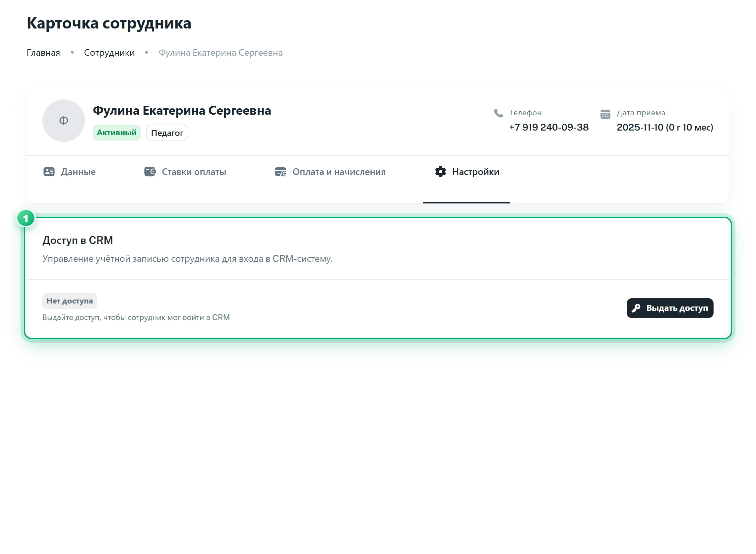
Task: Go to Главная breadcrumb link
Action: (43, 53)
